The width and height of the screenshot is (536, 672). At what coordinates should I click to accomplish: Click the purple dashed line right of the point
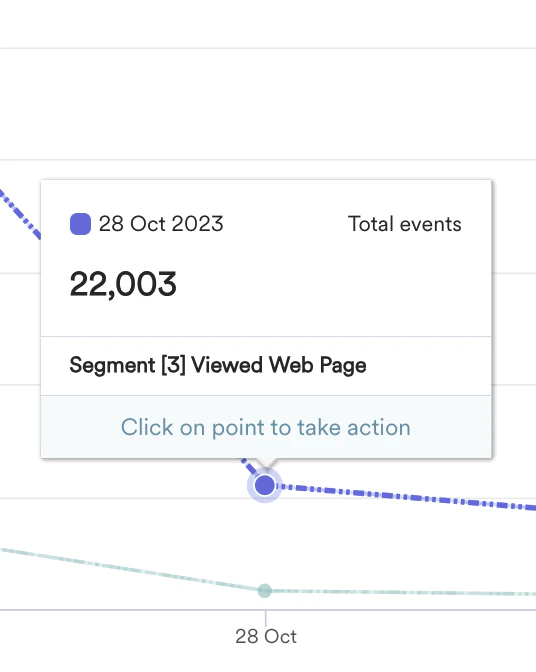pyautogui.click(x=407, y=497)
